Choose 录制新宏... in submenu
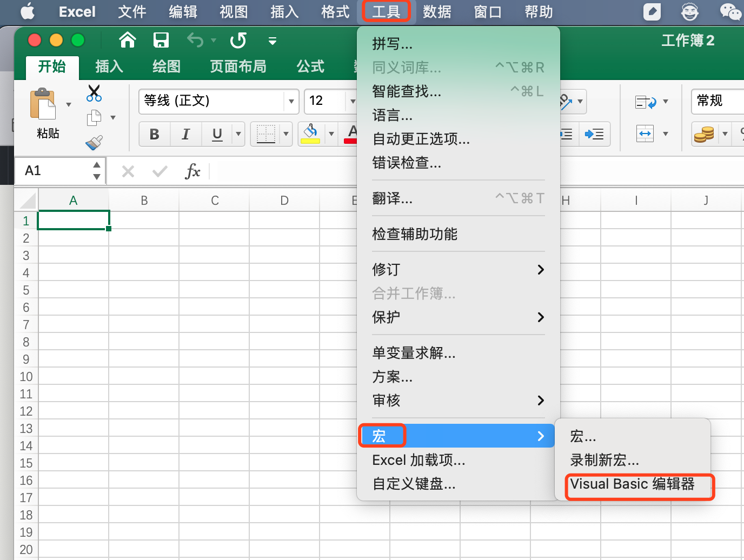The image size is (744, 560). pos(633,460)
